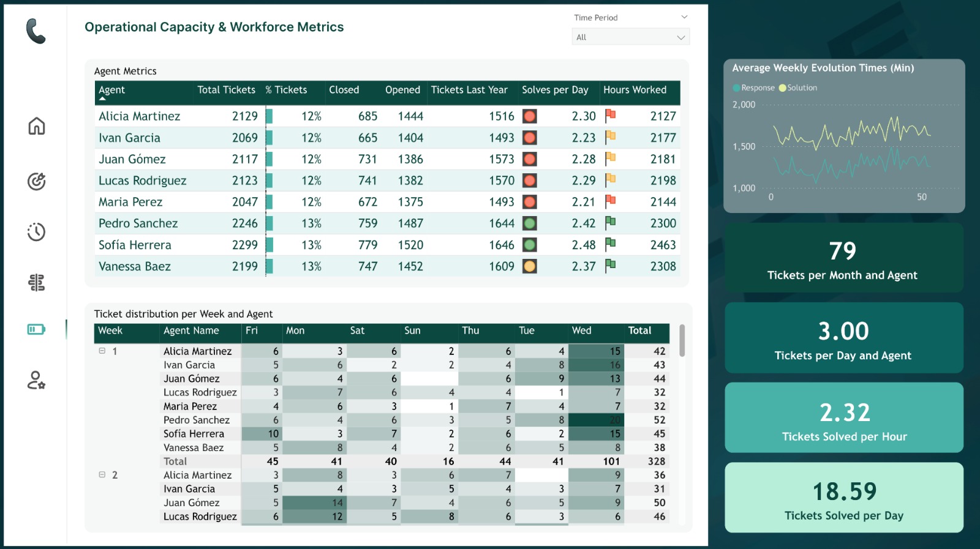The height and width of the screenshot is (549, 980).
Task: Select the Pedro Sanchez agent name
Action: click(x=138, y=223)
